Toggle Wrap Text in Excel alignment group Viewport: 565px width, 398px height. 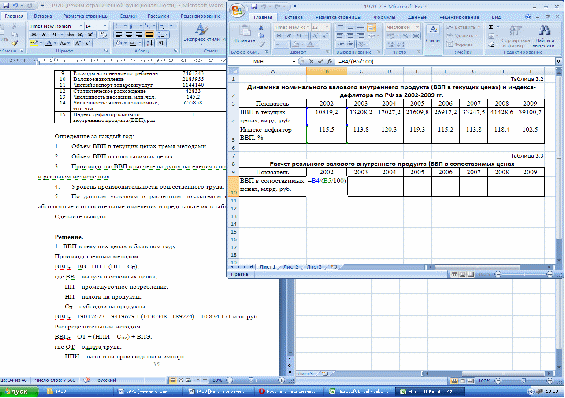coord(372,27)
